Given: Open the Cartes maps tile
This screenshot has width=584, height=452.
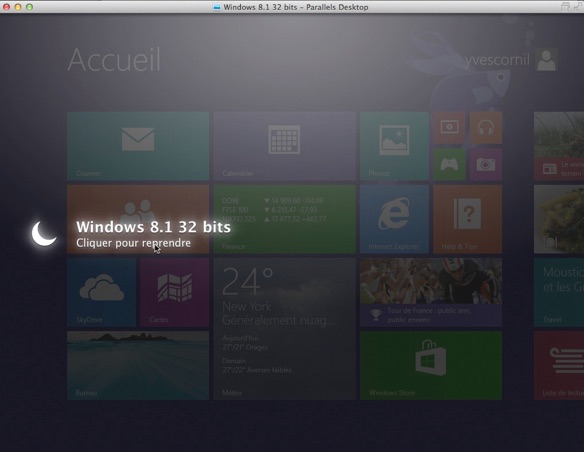Looking at the screenshot, I should point(175,292).
